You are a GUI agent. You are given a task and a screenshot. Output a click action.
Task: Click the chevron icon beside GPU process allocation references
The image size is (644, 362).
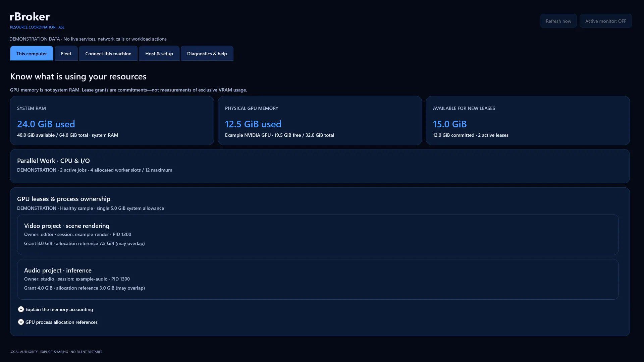pos(21,322)
